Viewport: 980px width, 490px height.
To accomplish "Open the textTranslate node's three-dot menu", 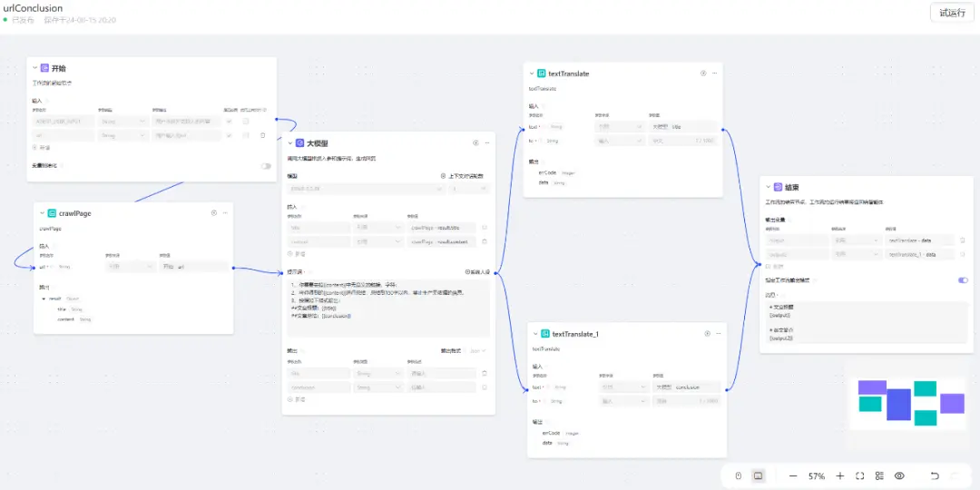I will pyautogui.click(x=715, y=73).
